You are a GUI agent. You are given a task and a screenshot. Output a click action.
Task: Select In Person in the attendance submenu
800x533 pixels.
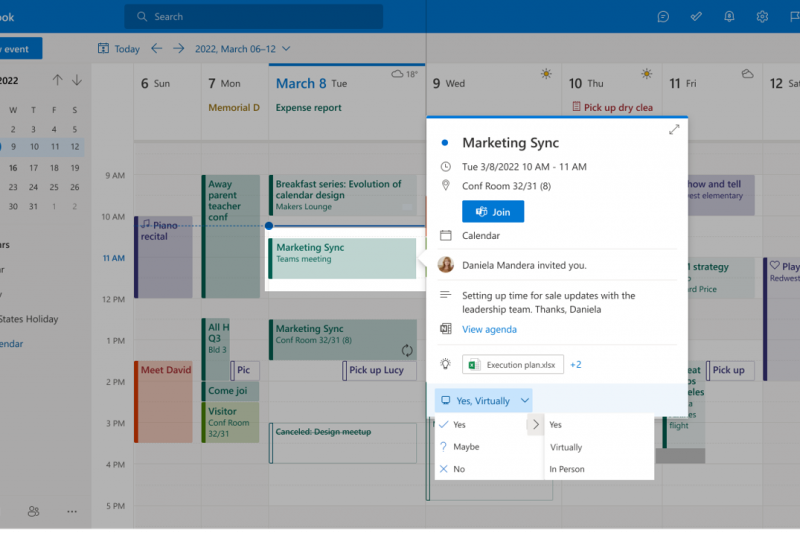point(567,469)
